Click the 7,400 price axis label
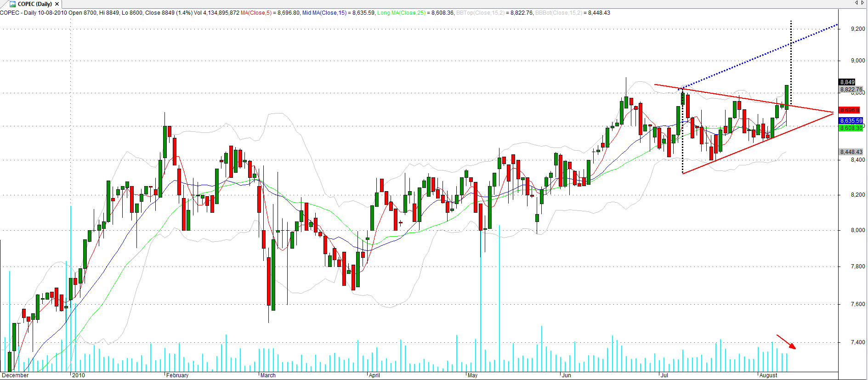Viewport: 868px width, 380px height. pyautogui.click(x=858, y=342)
